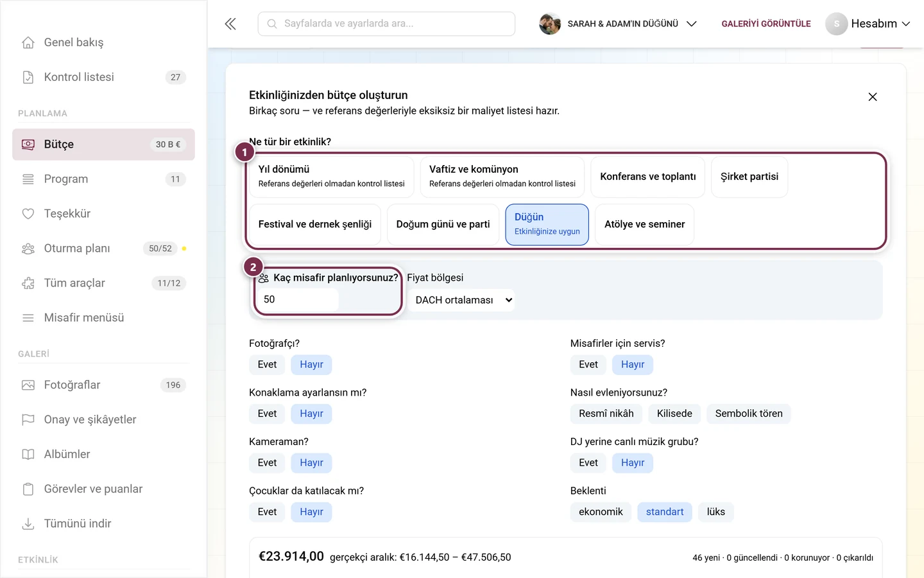924x578 pixels.
Task: Click the Albümler book icon
Action: point(28,455)
